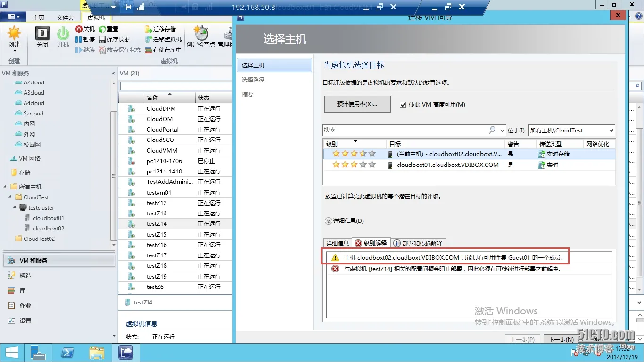The width and height of the screenshot is (644, 362).
Task: Click the magnifier search icon in wizard
Action: [x=493, y=130]
